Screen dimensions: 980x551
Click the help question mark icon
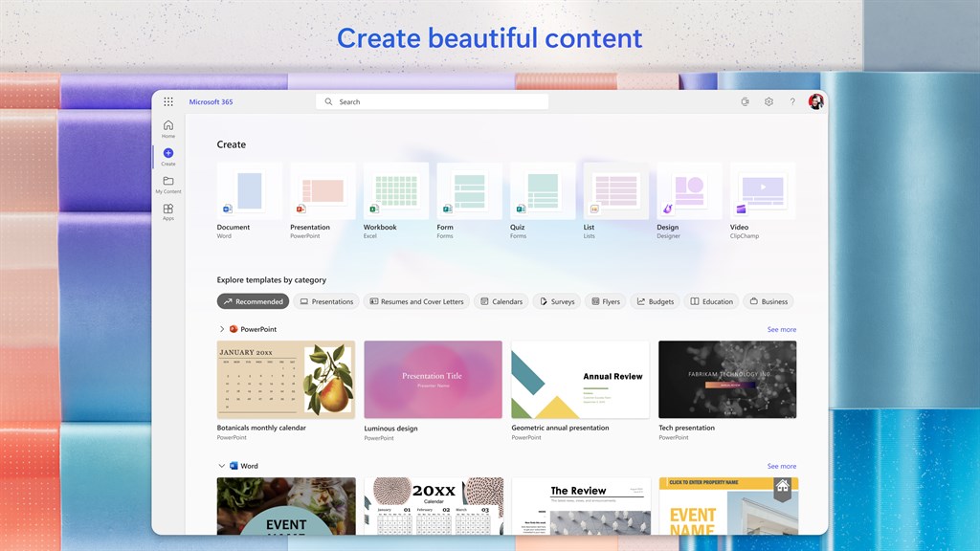(792, 101)
